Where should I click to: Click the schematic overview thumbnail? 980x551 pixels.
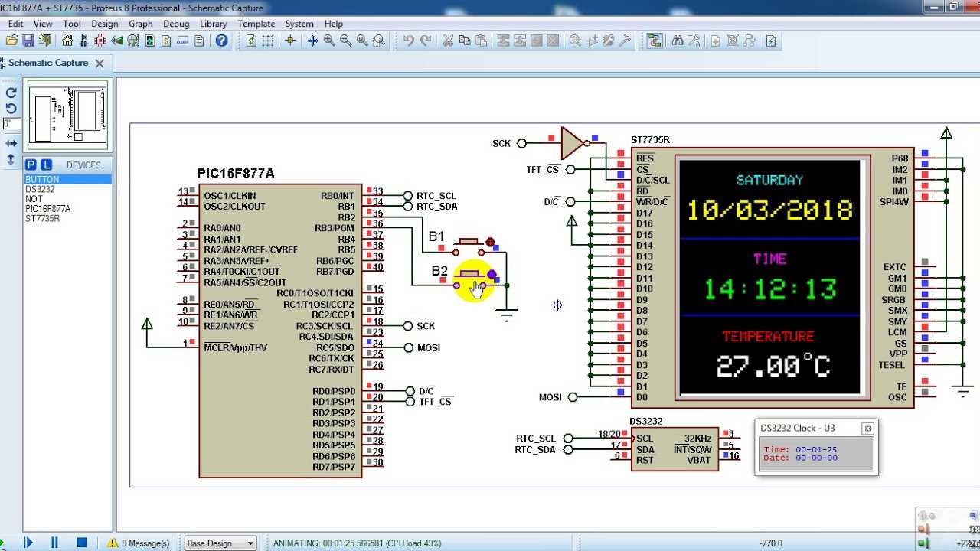pos(68,115)
